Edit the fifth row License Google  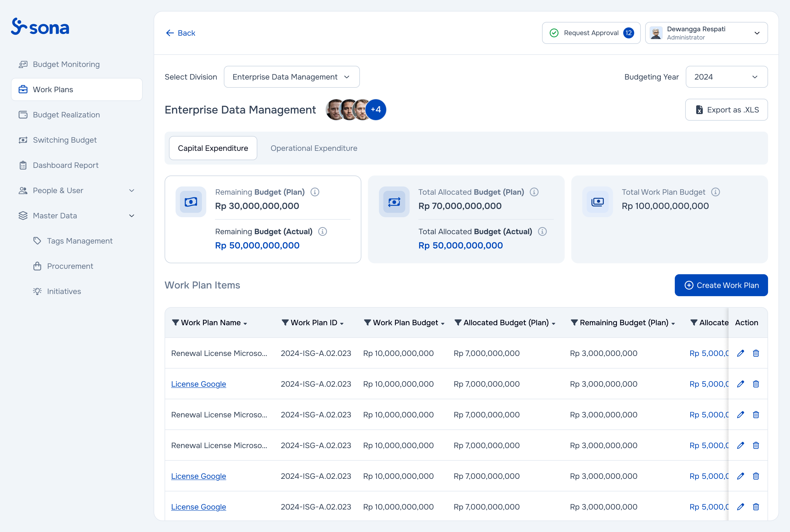pyautogui.click(x=740, y=476)
